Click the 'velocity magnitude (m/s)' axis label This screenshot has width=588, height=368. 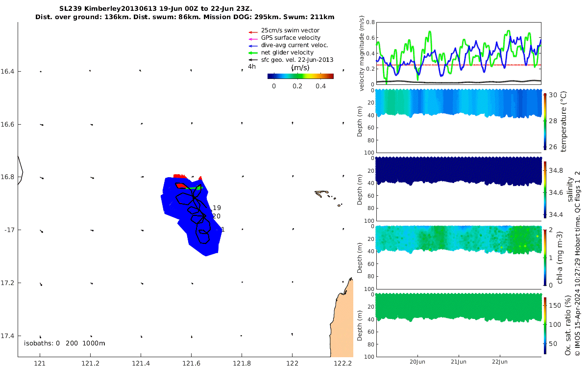coord(362,54)
